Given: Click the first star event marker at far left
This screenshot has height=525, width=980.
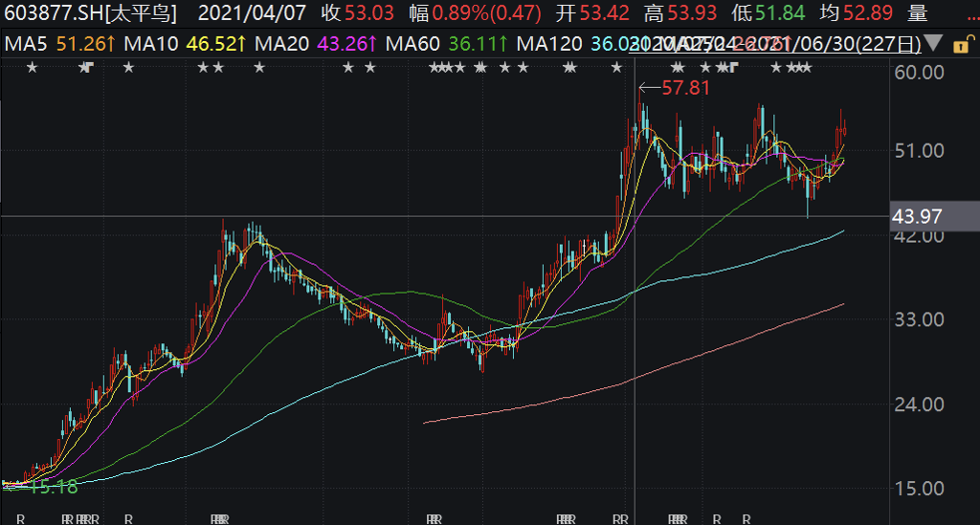Looking at the screenshot, I should [32, 68].
